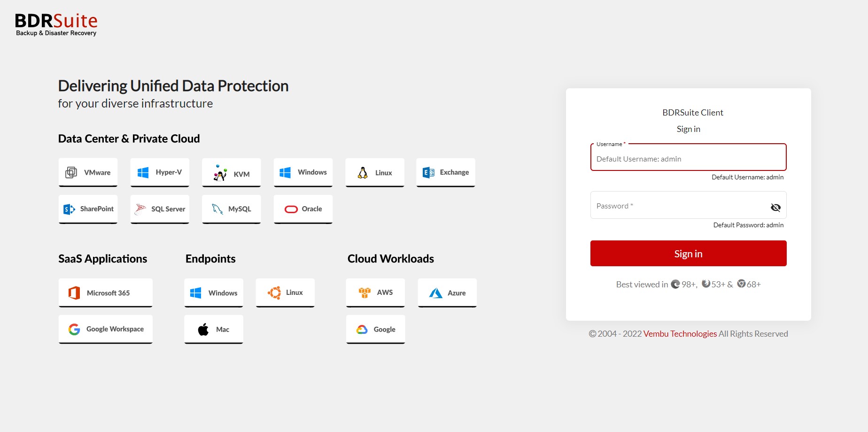Click the '© 2004 - 2022' copyright text
The height and width of the screenshot is (432, 868).
point(615,334)
